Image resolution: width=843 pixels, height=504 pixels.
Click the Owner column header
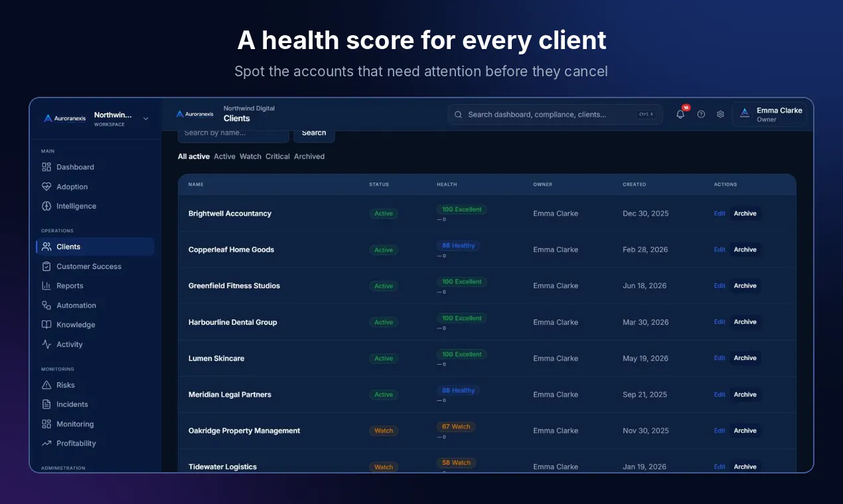pos(542,184)
